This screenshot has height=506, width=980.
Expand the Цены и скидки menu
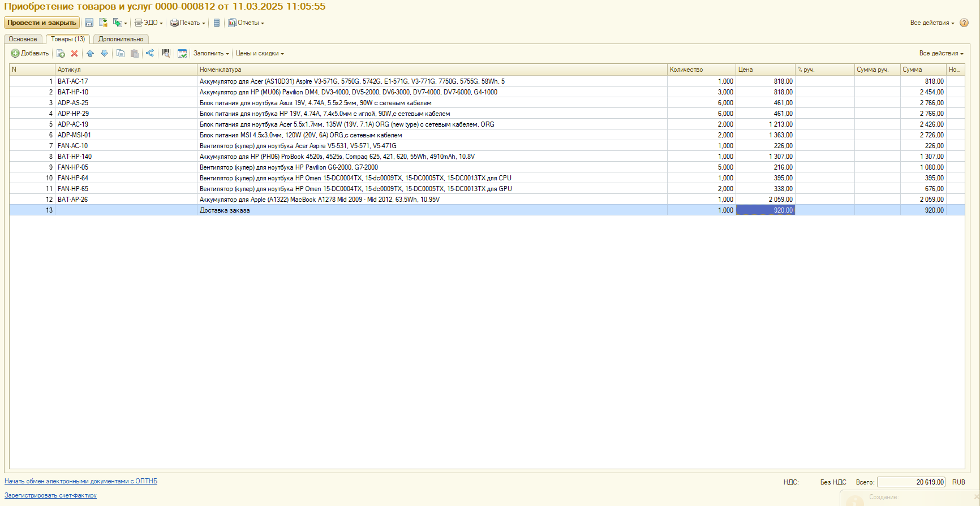[x=260, y=53]
